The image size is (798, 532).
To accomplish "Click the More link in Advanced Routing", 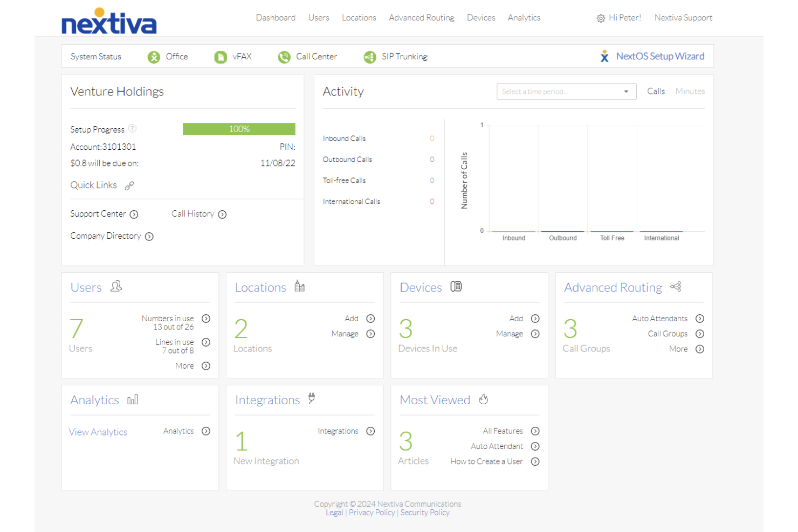I will tap(678, 349).
